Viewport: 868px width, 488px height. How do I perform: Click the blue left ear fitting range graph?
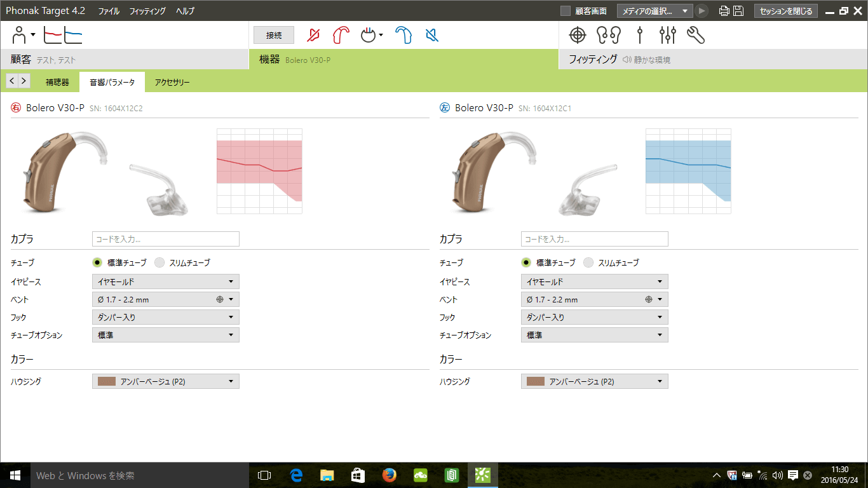click(x=688, y=171)
